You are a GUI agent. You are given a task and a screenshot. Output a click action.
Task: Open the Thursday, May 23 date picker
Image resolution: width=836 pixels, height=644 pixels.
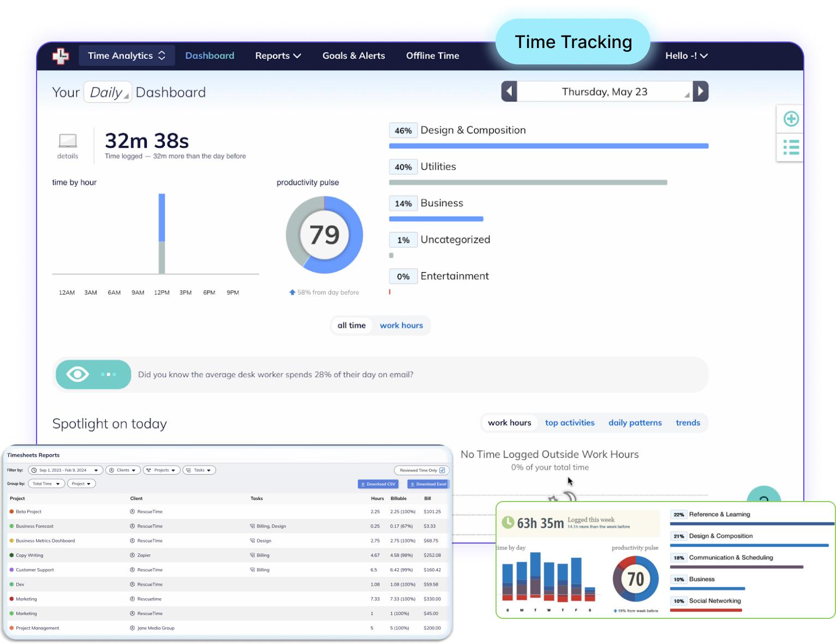[x=605, y=92]
